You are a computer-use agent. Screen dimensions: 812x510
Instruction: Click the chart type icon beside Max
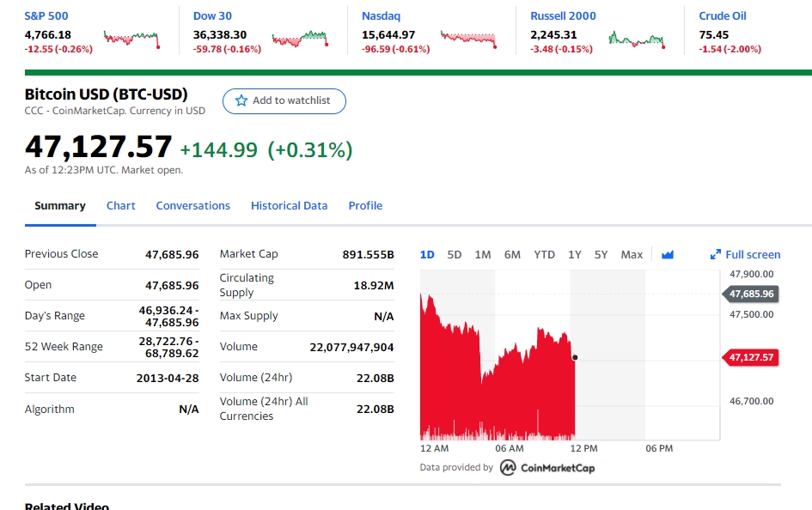[x=668, y=255]
